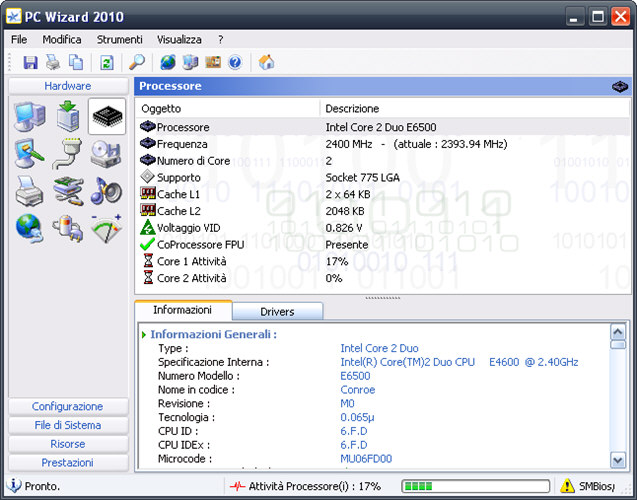Click the blue Help question mark icon
The height and width of the screenshot is (500, 637).
(x=235, y=63)
